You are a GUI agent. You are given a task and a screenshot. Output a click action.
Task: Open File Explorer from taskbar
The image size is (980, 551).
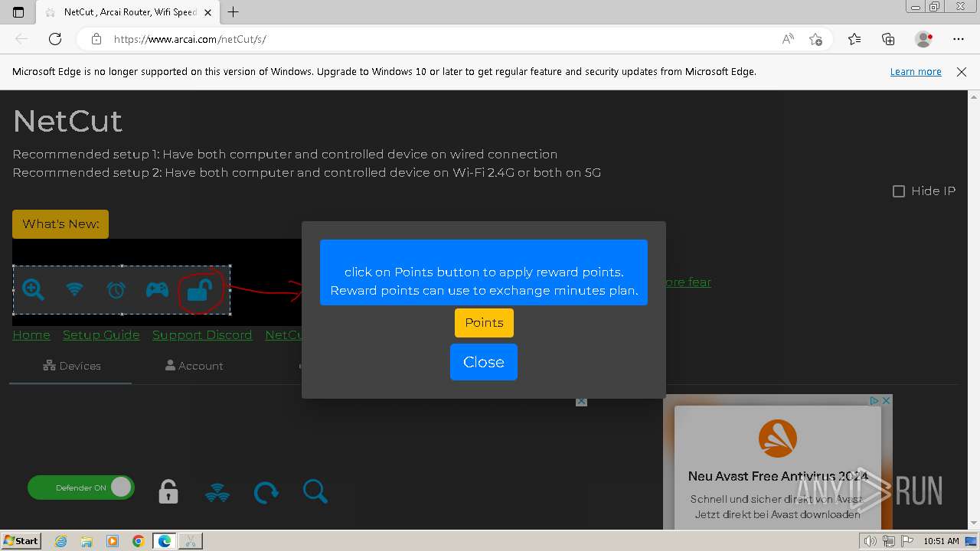click(87, 541)
